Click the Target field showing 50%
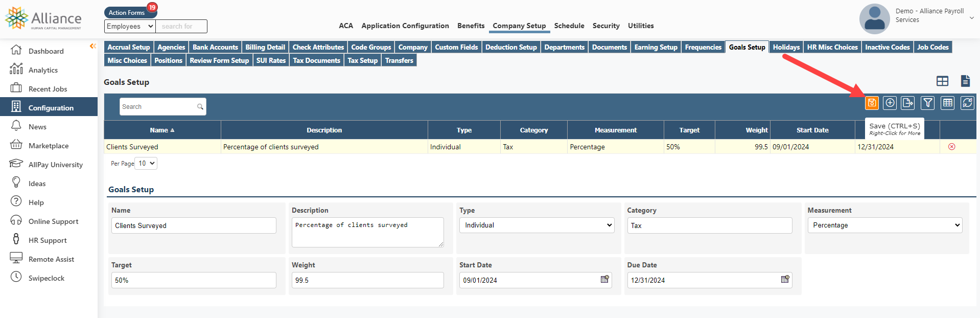Image resolution: width=980 pixels, height=318 pixels. 194,280
